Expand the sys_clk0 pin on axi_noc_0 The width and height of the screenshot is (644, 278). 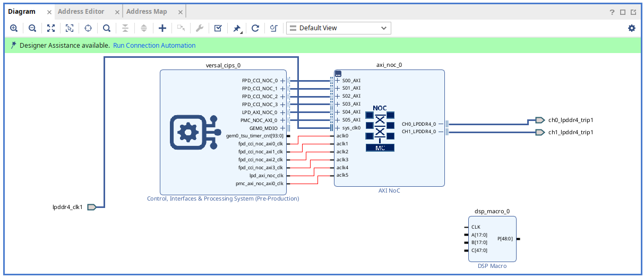click(x=338, y=128)
